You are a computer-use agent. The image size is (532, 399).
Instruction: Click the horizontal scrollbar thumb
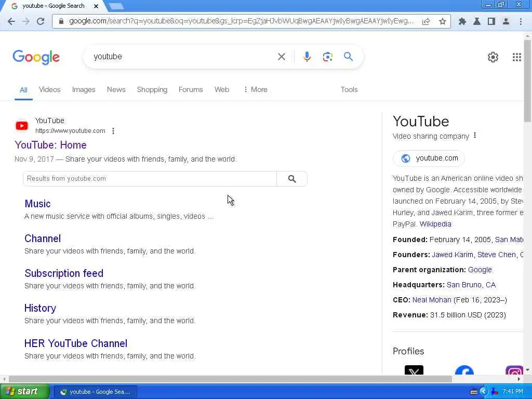tap(231, 379)
